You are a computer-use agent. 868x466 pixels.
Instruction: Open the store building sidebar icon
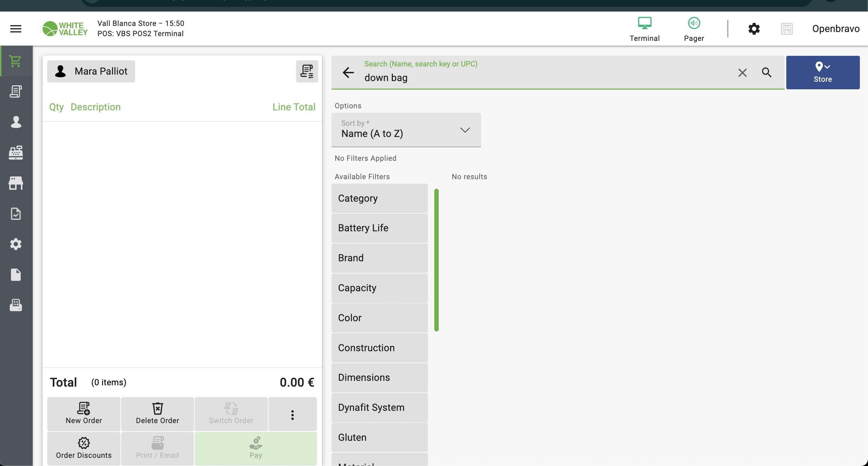point(16,183)
